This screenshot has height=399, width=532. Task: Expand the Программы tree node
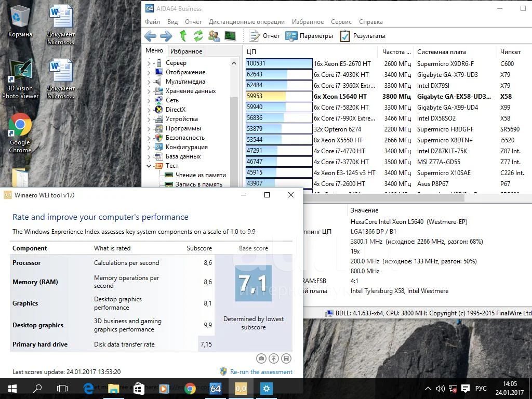click(149, 129)
